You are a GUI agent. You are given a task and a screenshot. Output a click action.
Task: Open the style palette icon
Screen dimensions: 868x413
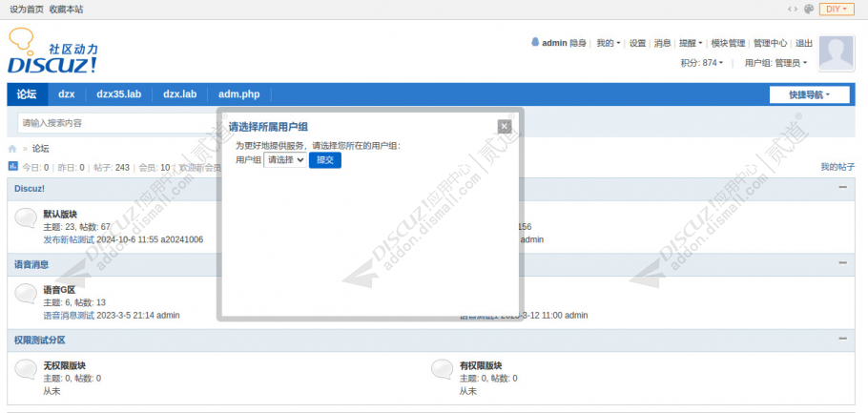pyautogui.click(x=808, y=9)
